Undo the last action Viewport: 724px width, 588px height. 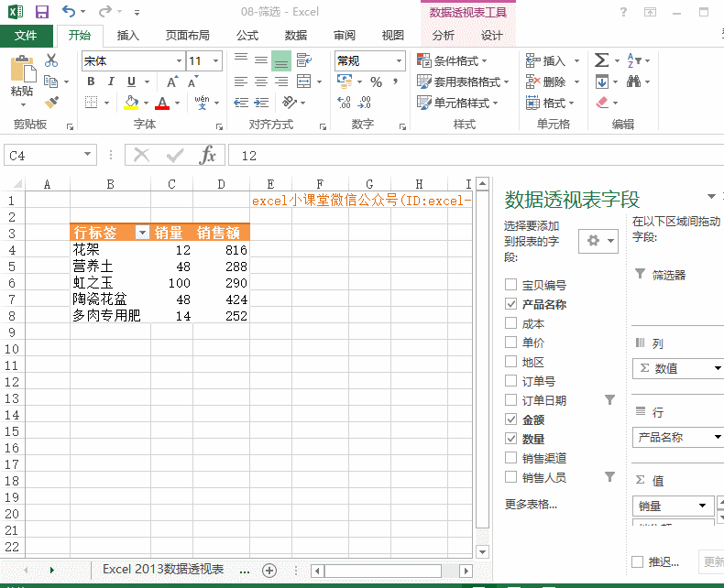69,11
